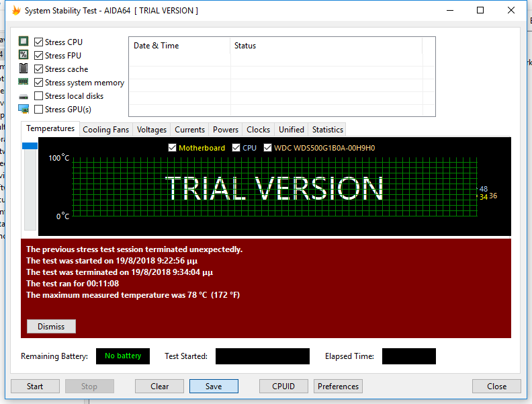Click 'The test ran for 00:11:08' text
Image resolution: width=532 pixels, height=404 pixels.
pos(73,284)
